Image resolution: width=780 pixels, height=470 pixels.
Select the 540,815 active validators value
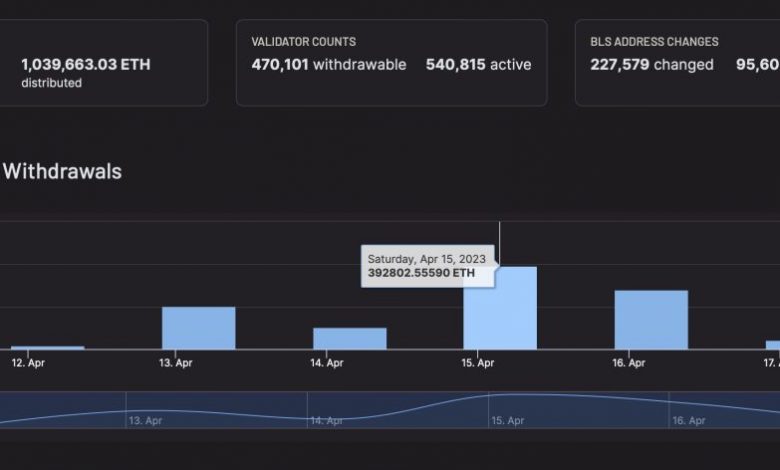(x=478, y=65)
